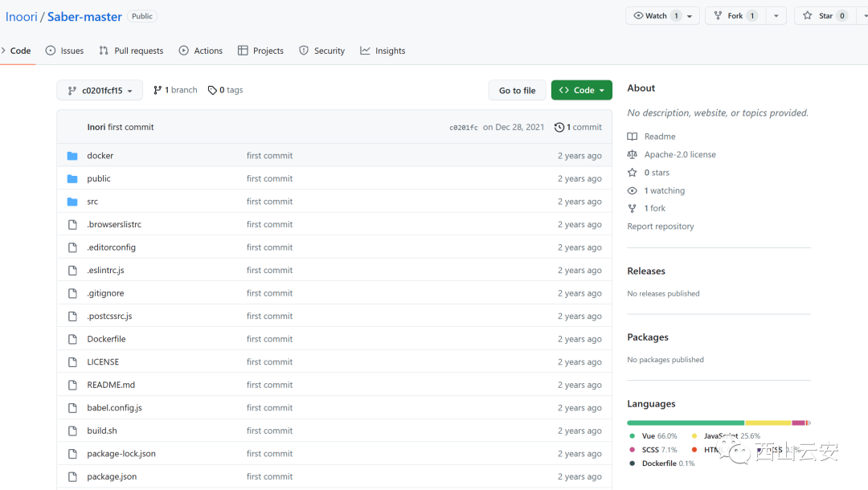Click the file icon beside LICENSE
Viewport: 868px width, 490px height.
72,361
